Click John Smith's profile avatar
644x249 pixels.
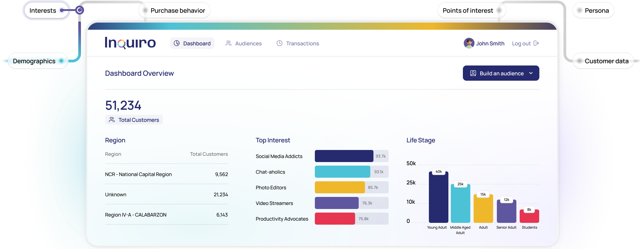click(469, 43)
